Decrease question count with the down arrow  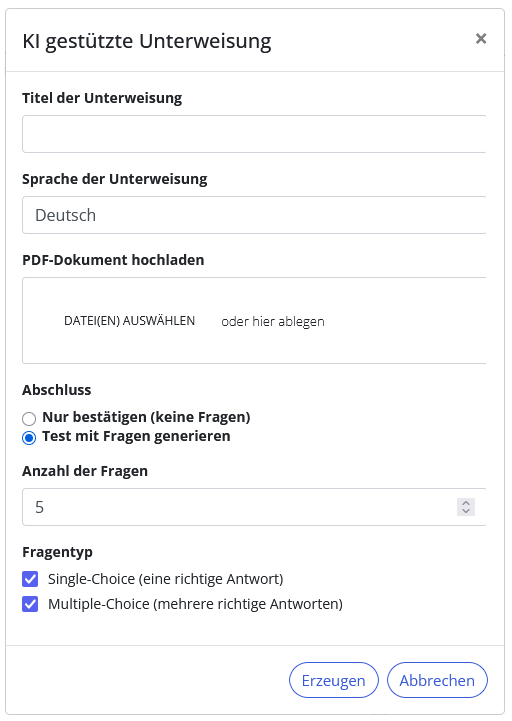click(466, 511)
